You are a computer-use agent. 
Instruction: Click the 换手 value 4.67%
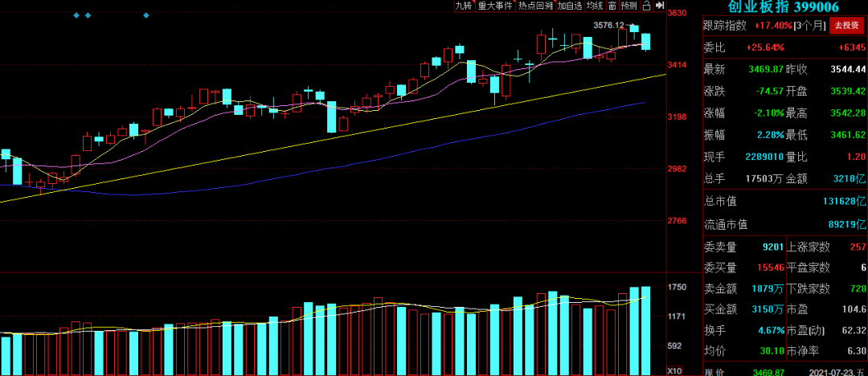point(772,330)
